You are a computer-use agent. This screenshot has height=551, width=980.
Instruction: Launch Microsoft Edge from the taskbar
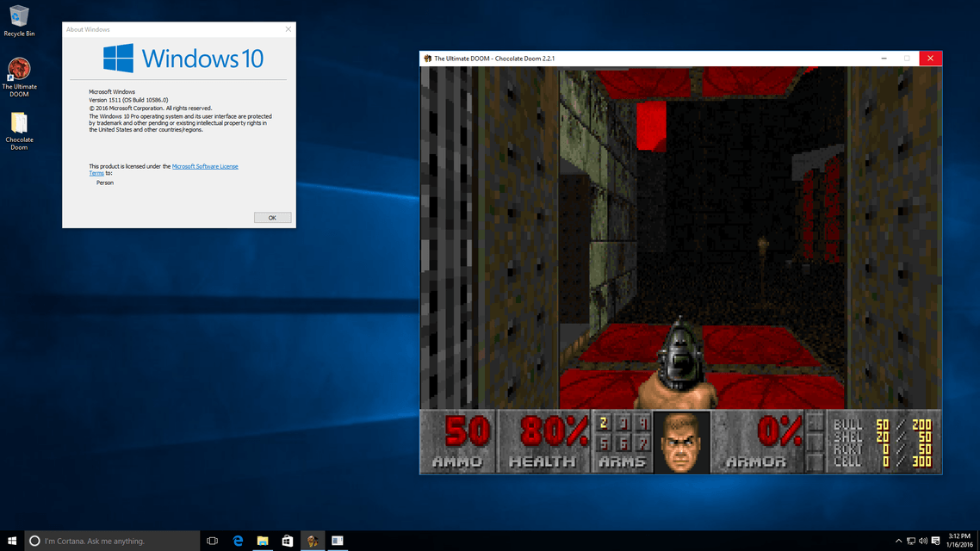point(238,541)
